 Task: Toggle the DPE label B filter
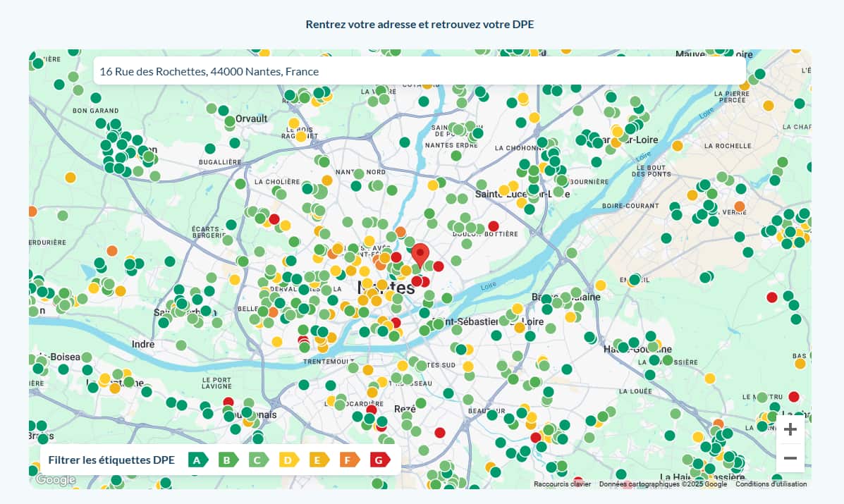point(228,460)
